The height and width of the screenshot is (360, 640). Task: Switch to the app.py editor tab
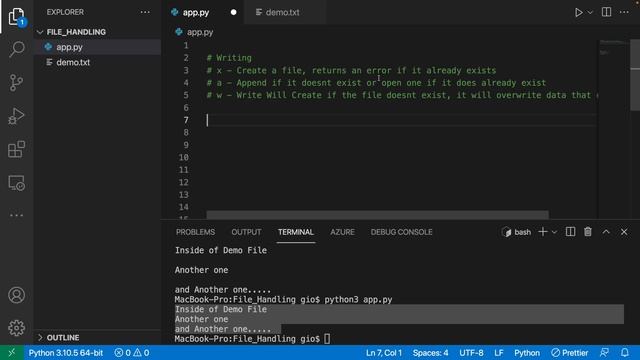pos(195,12)
